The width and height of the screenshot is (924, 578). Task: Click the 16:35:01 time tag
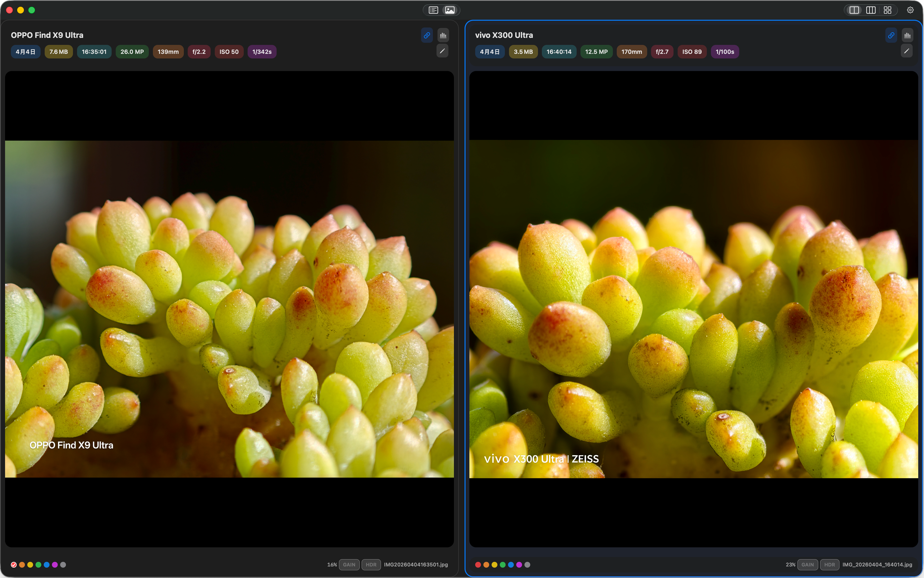point(94,52)
